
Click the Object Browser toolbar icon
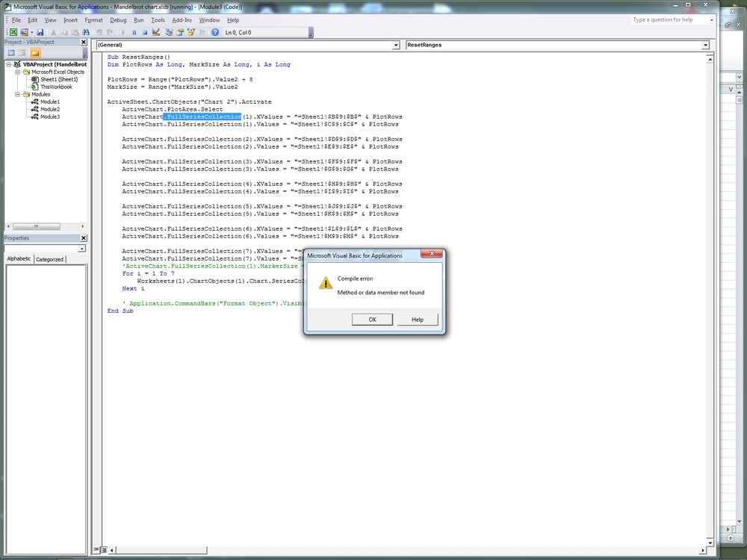click(x=190, y=33)
